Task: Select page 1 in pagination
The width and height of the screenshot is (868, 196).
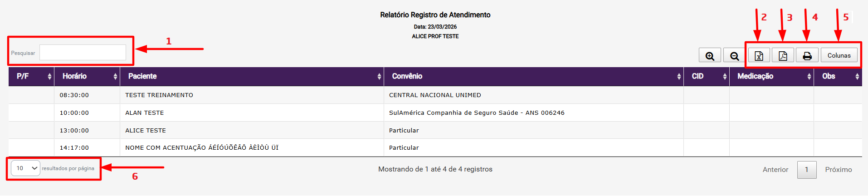Action: click(x=806, y=170)
